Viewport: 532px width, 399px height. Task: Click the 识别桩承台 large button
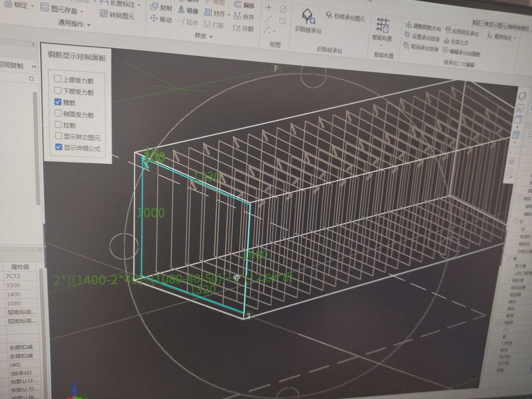pos(308,21)
